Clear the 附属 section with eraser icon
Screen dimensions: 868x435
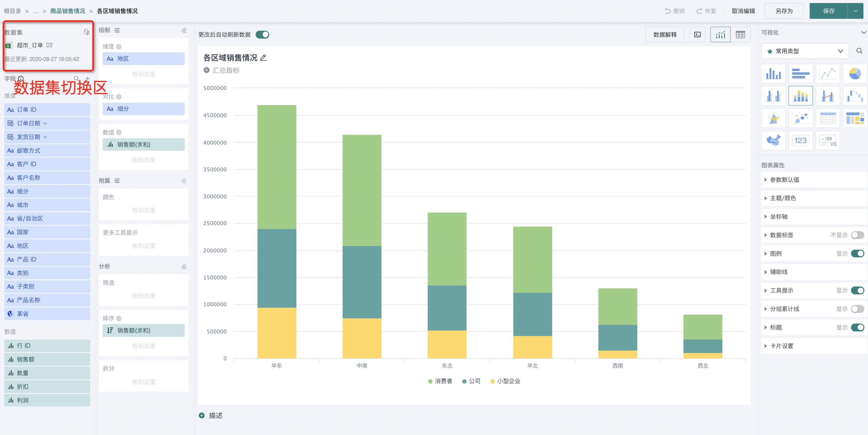pyautogui.click(x=184, y=181)
